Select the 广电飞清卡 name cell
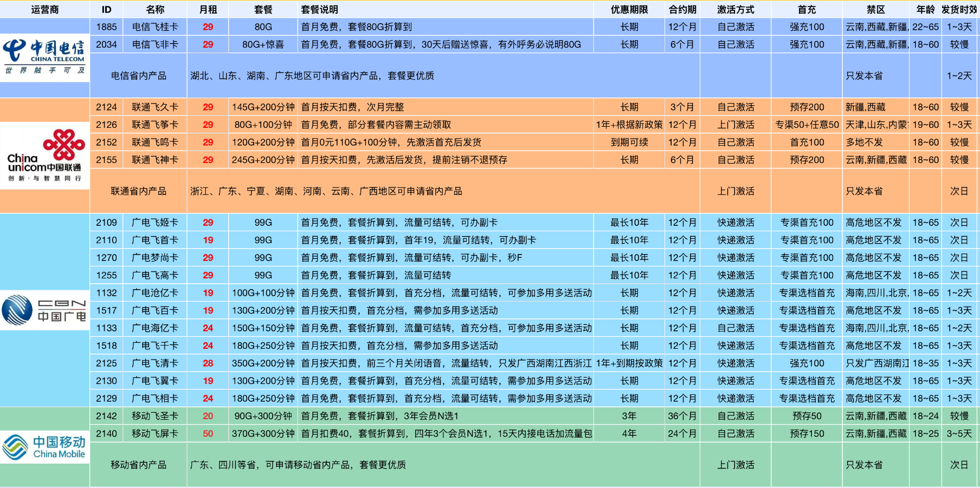The height and width of the screenshot is (488, 980). [155, 363]
